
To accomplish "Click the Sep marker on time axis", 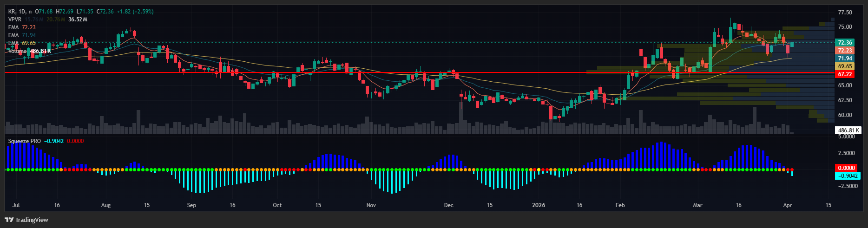I will (191, 205).
